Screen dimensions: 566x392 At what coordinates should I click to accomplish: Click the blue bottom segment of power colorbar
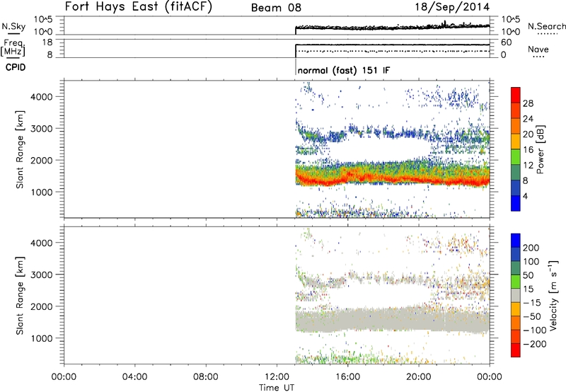point(516,203)
